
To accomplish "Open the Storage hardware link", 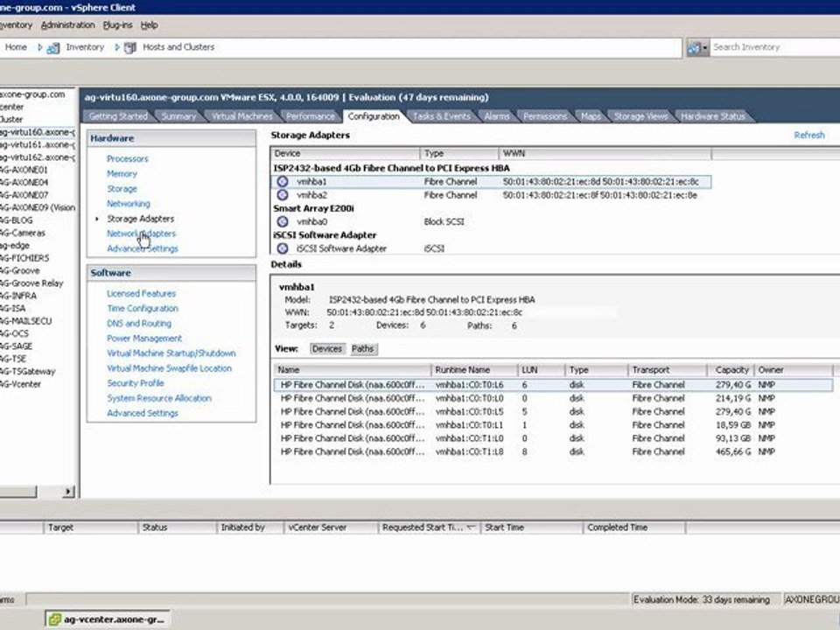I will point(122,189).
